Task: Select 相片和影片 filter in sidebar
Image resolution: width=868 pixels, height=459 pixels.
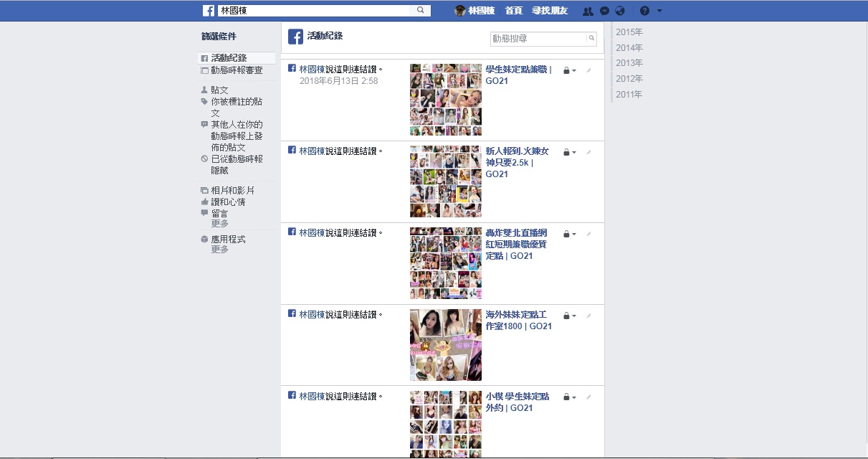Action: tap(232, 191)
